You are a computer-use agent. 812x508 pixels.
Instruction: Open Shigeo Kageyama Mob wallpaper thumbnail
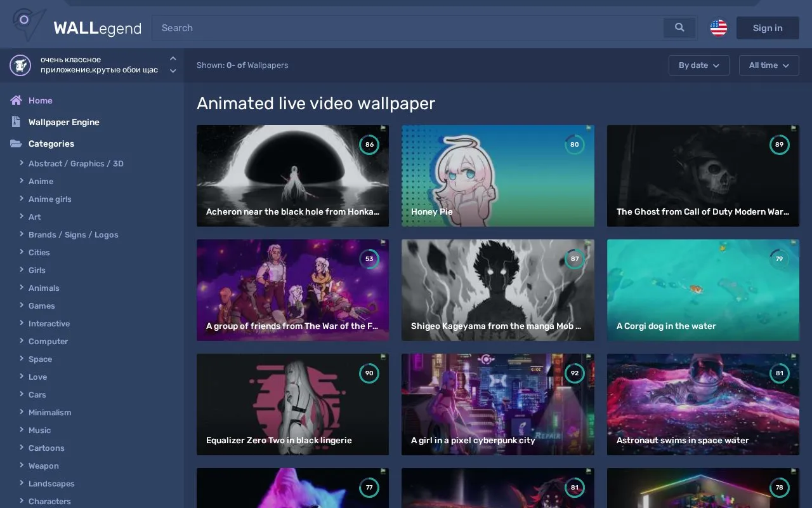pos(498,290)
